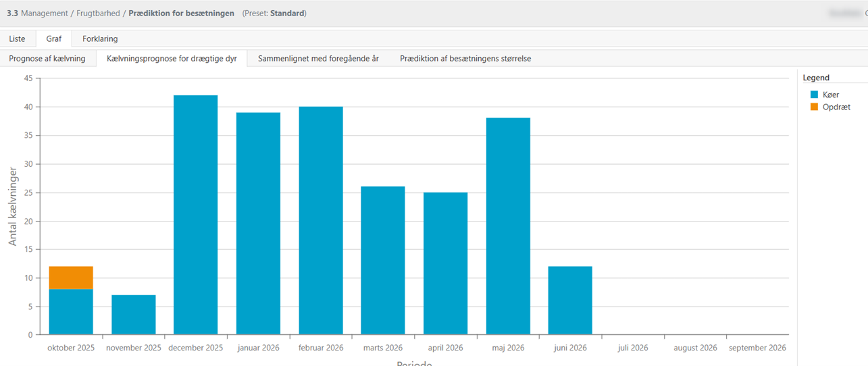The width and height of the screenshot is (868, 366).
Task: Click the blue Køer legend swatch
Action: pos(814,95)
